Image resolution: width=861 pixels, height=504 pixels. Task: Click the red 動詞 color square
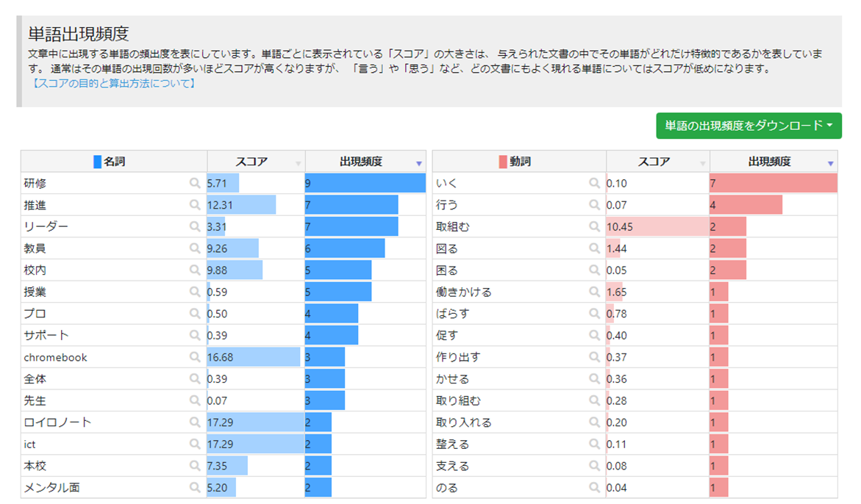(x=503, y=162)
